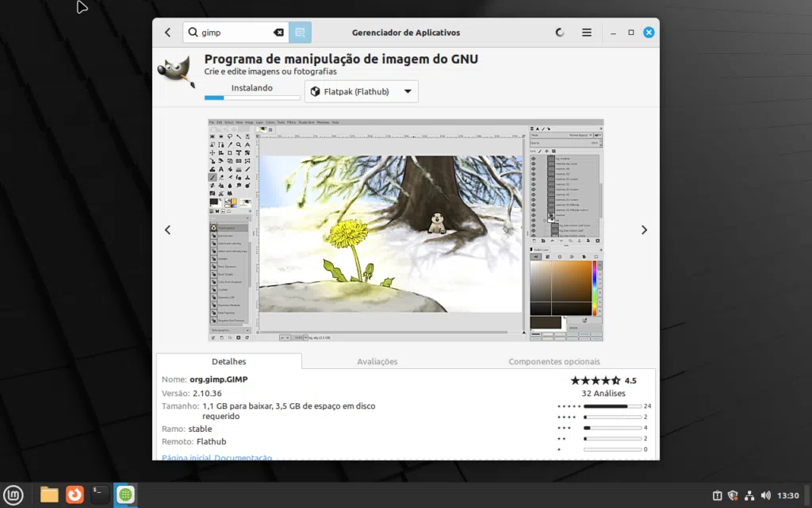The image size is (812, 508).
Task: Click the volume icon in the tray
Action: (x=764, y=494)
